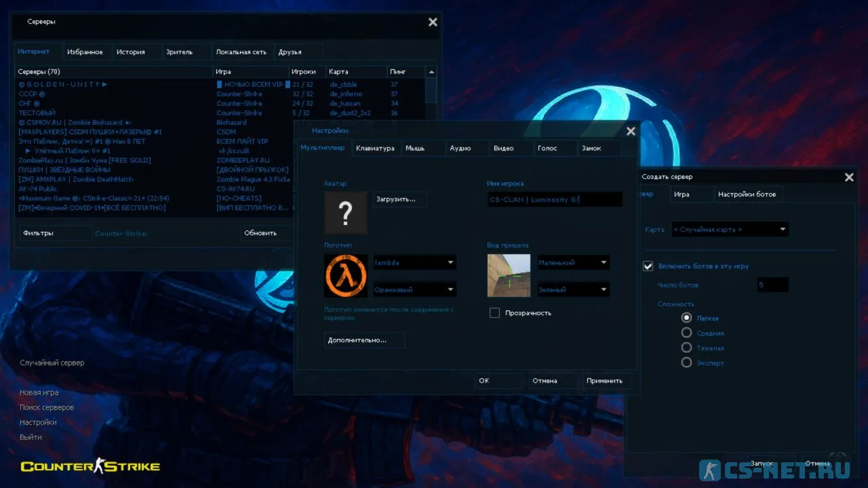This screenshot has width=868, height=488.
Task: Toggle Включить ботов в эту игру checkbox
Action: click(648, 266)
